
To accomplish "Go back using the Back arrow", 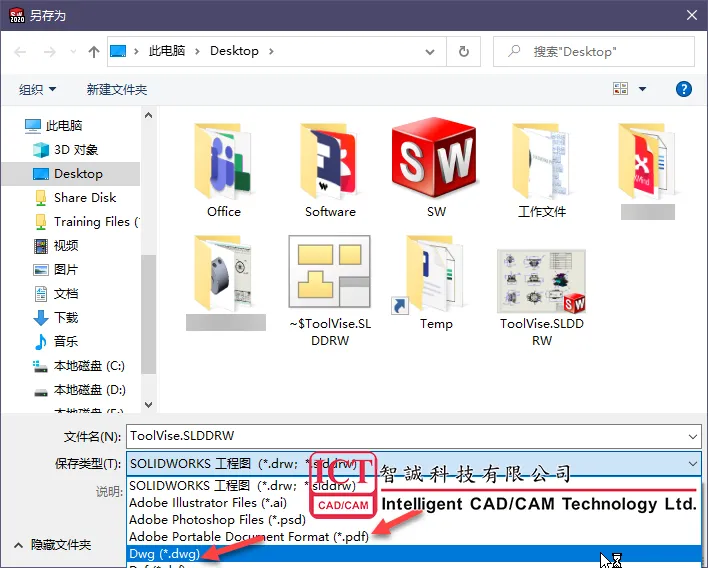I will (x=20, y=52).
